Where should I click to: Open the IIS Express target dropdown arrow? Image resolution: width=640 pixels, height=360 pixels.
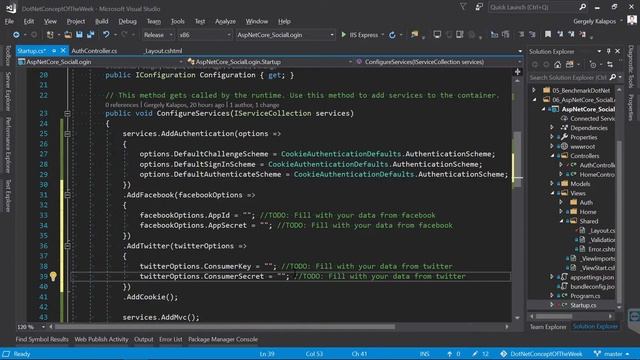[x=382, y=35]
